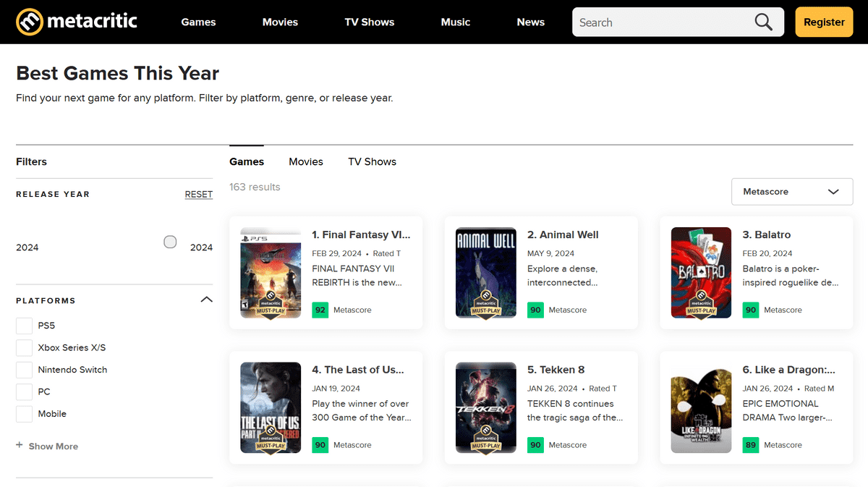Check the PS5 platform checkbox
The image size is (868, 487).
[25, 326]
